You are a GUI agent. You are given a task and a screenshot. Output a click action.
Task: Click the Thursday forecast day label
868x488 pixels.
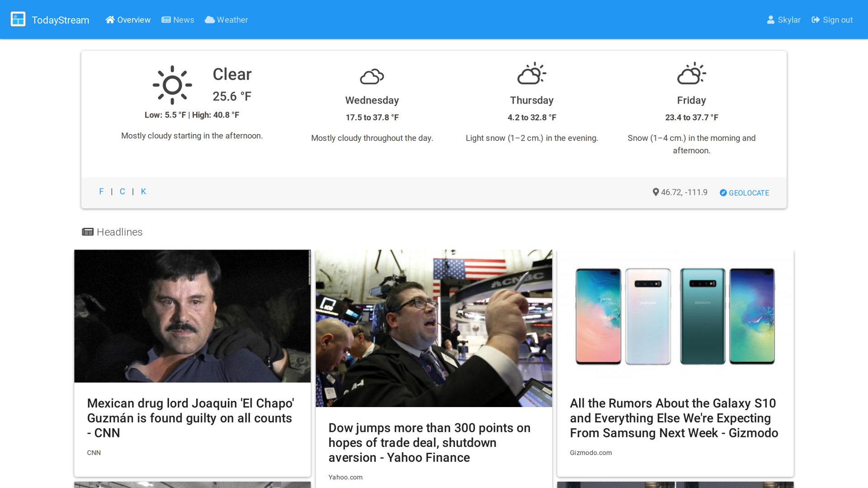coord(532,100)
